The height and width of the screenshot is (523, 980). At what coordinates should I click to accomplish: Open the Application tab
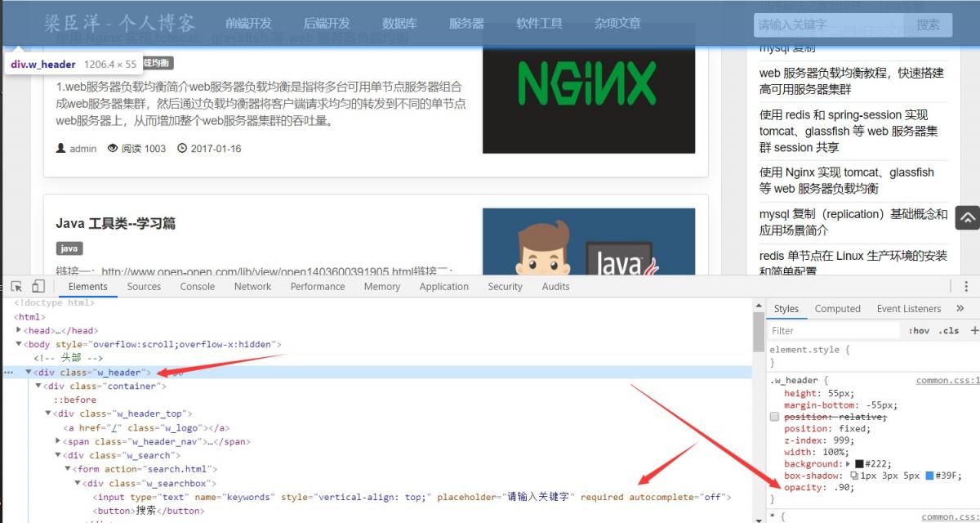(x=444, y=287)
